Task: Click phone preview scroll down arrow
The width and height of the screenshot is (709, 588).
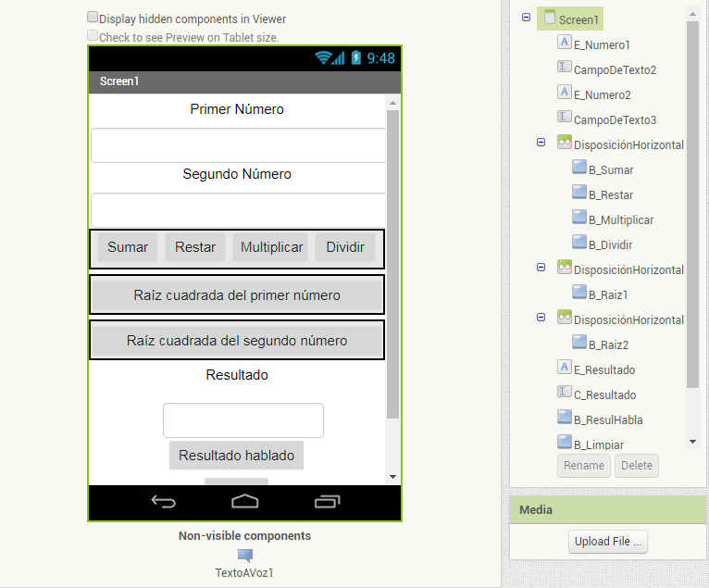Action: 393,477
